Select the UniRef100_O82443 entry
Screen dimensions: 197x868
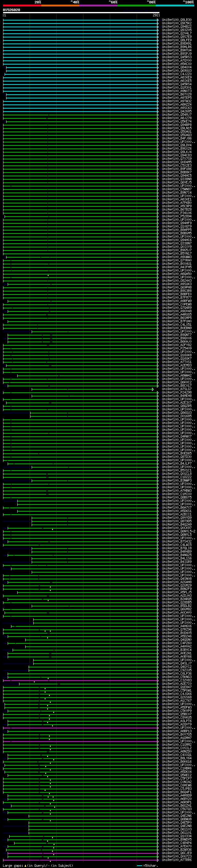[177, 281]
